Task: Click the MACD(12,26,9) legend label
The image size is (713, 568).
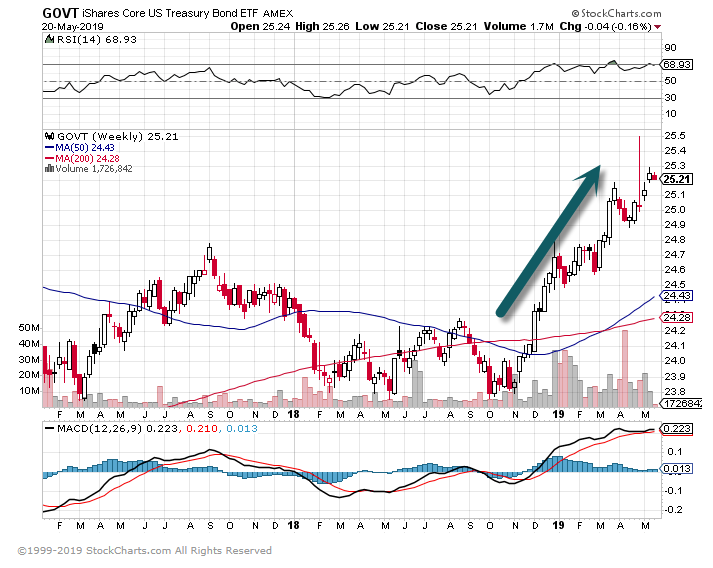Action: click(100, 428)
